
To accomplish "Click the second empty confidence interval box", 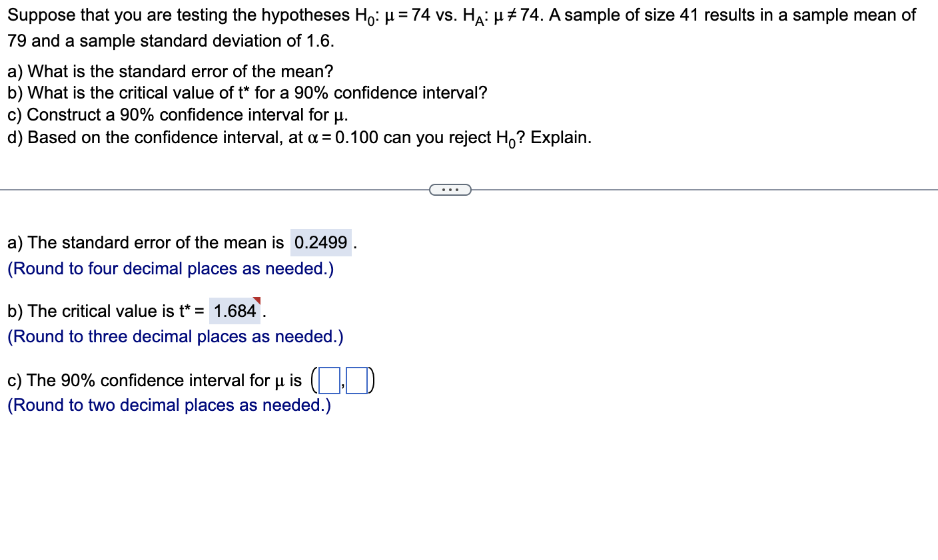I will (357, 380).
